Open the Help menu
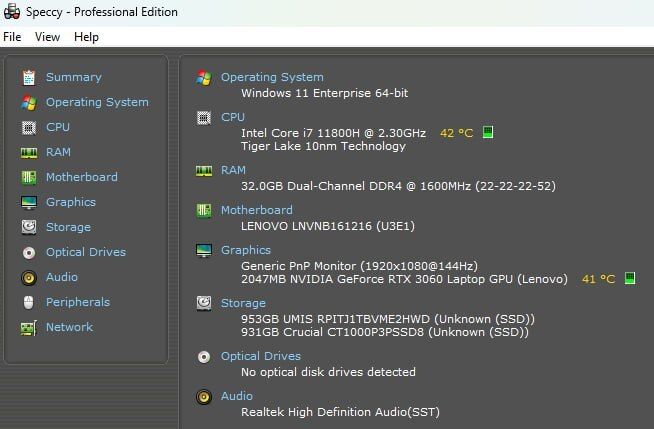This screenshot has width=654, height=429. pyautogui.click(x=86, y=37)
